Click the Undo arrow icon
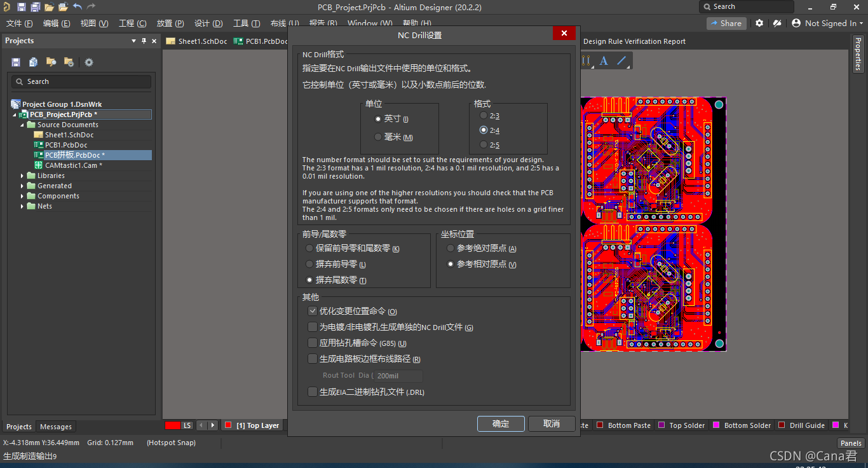The image size is (868, 468). pos(76,6)
